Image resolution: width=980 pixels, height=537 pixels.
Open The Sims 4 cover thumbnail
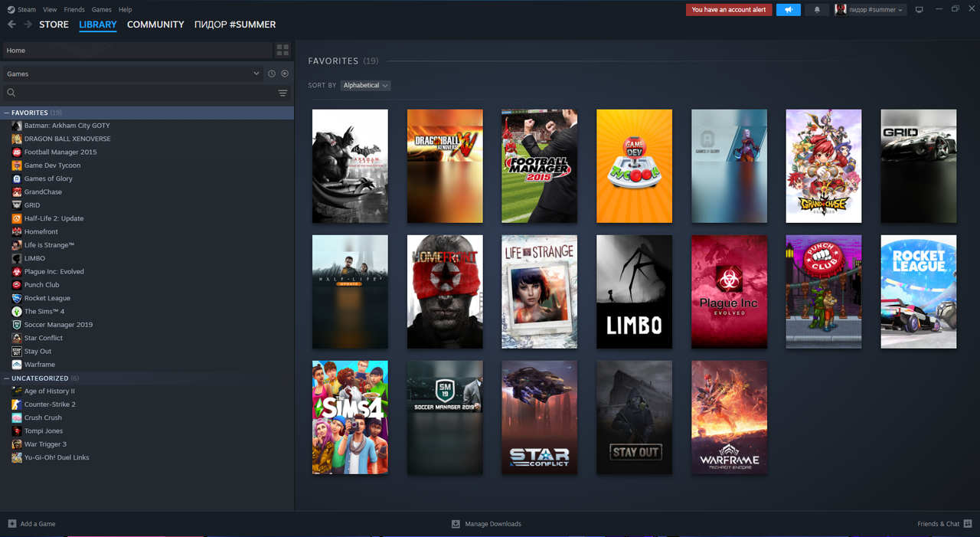[350, 417]
